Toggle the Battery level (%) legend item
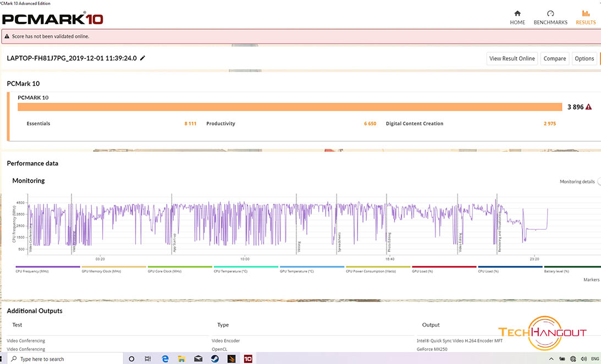 pyautogui.click(x=572, y=269)
